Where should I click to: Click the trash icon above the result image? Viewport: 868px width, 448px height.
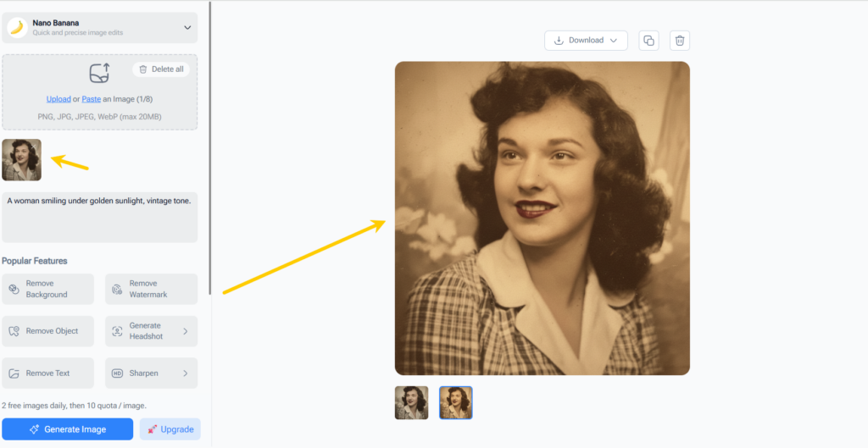(679, 41)
